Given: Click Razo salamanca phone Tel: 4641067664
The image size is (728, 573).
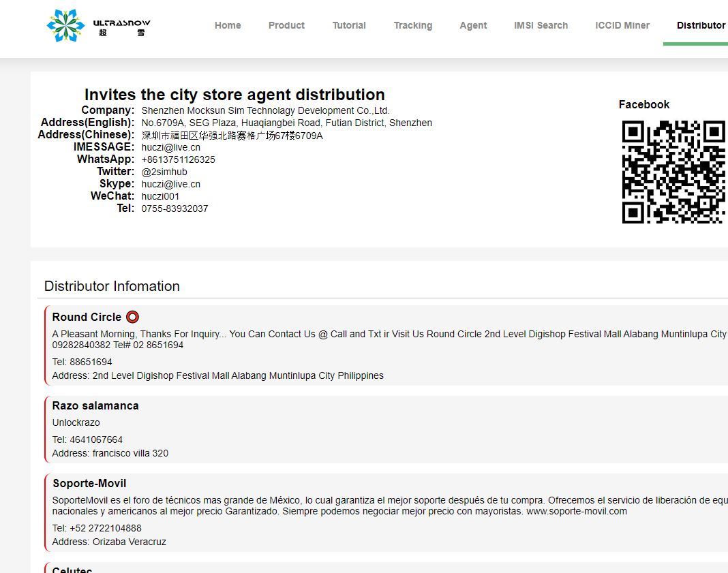Looking at the screenshot, I should pyautogui.click(x=87, y=439).
